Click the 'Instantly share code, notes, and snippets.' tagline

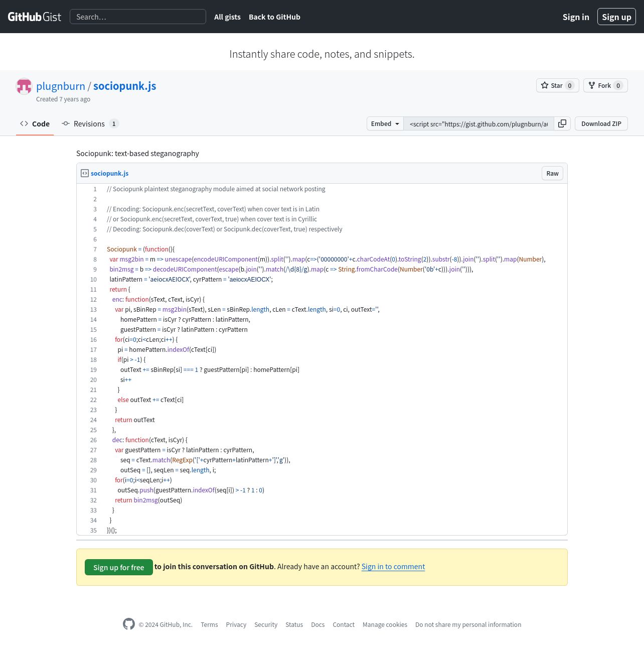tap(322, 54)
